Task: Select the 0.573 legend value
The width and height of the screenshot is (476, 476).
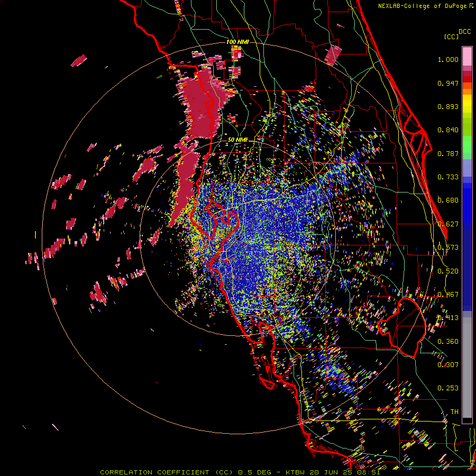Action: (448, 248)
